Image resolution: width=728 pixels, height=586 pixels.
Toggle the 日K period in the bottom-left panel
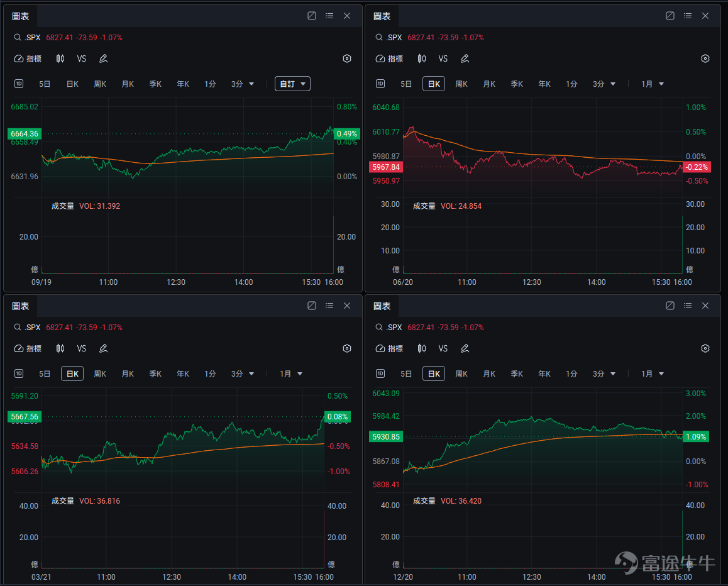tap(72, 373)
